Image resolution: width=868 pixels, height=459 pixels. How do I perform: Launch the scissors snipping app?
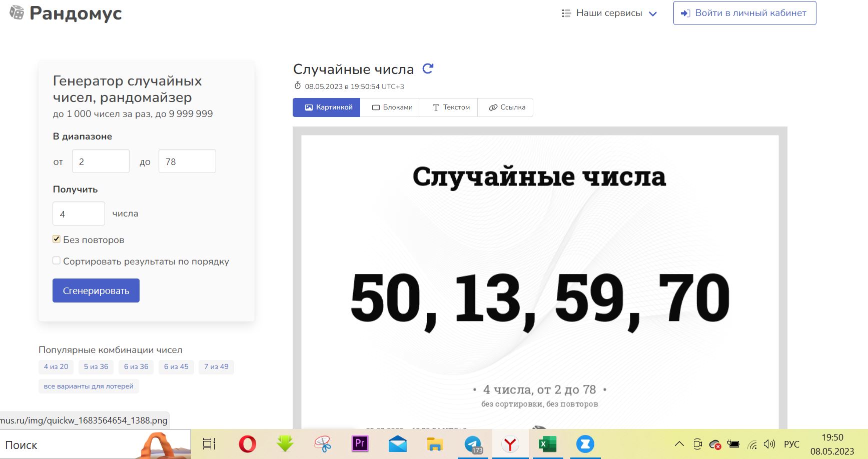(323, 444)
